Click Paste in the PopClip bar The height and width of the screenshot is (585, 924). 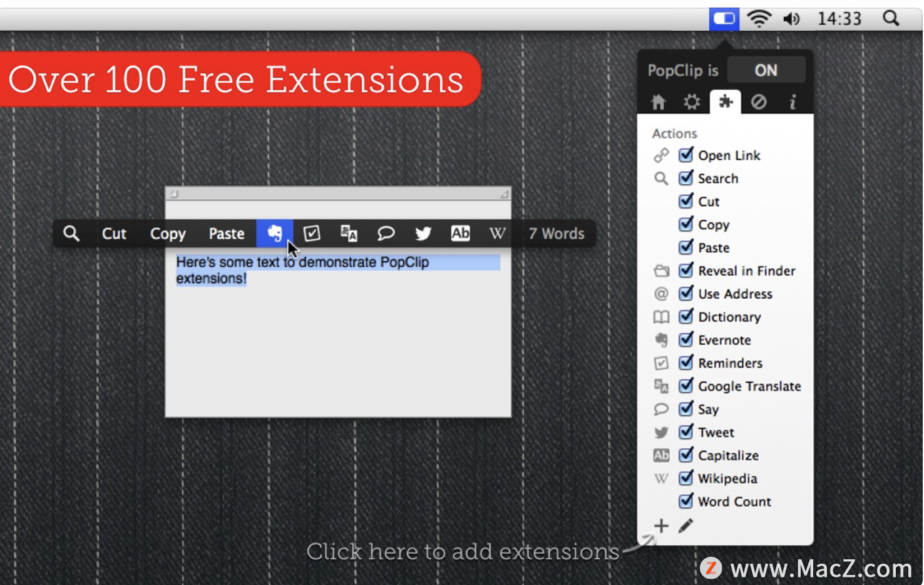[227, 234]
